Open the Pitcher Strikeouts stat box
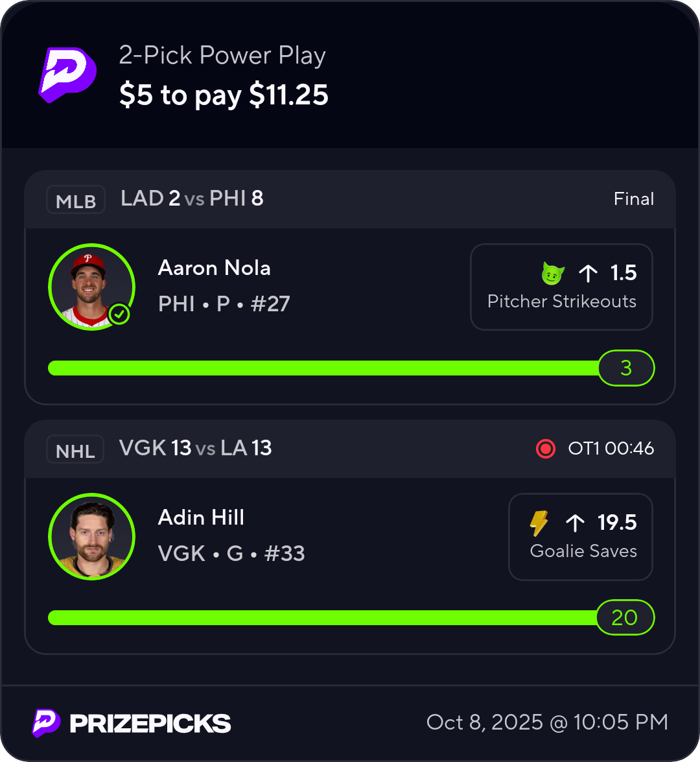The height and width of the screenshot is (762, 700). pyautogui.click(x=561, y=287)
